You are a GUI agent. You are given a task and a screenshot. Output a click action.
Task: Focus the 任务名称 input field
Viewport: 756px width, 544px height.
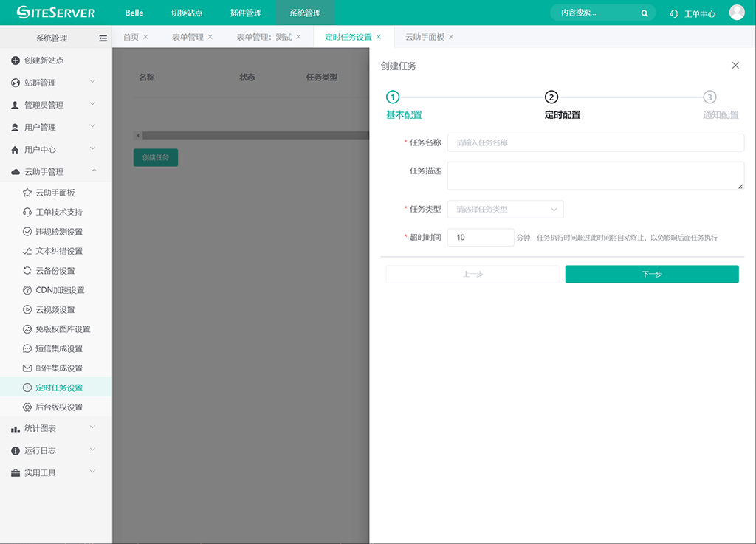pyautogui.click(x=595, y=142)
